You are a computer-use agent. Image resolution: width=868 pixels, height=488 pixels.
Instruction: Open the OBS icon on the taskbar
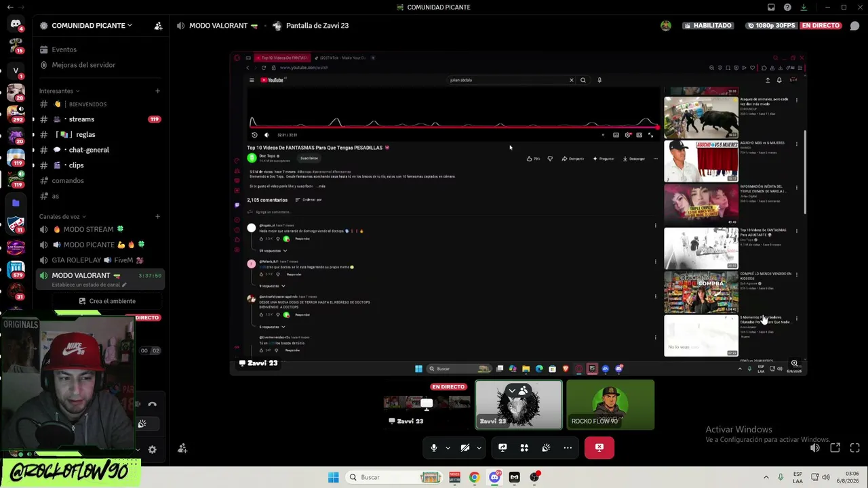[x=535, y=477]
